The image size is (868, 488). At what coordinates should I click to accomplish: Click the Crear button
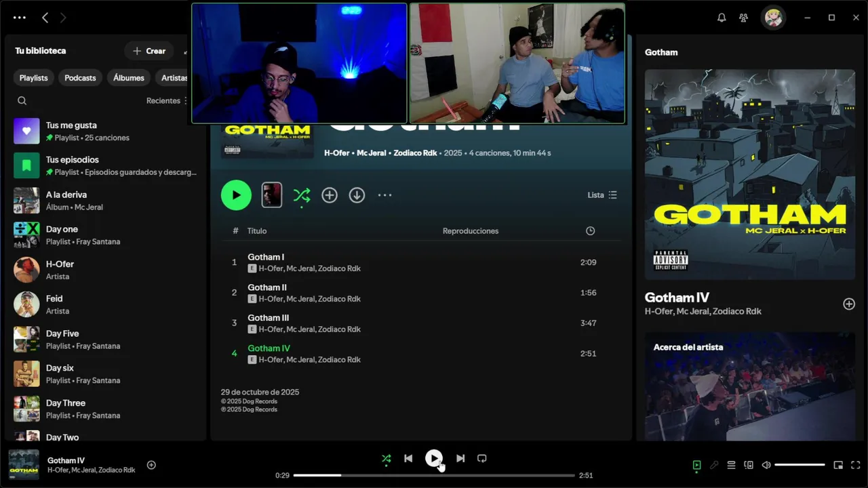[149, 51]
